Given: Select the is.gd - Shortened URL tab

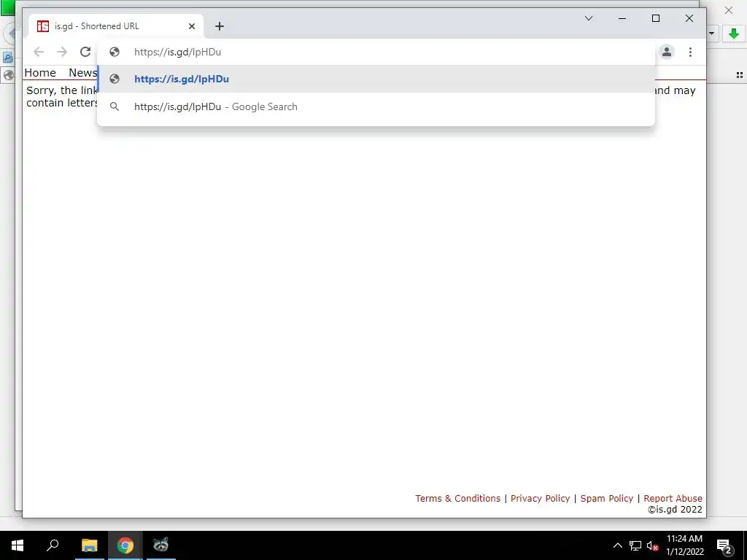Looking at the screenshot, I should click(x=116, y=26).
